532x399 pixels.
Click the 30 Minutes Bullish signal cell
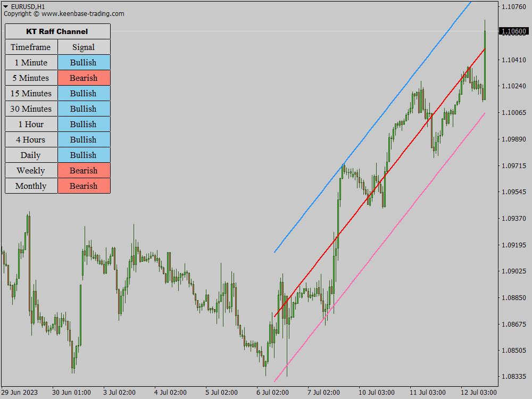click(x=84, y=109)
